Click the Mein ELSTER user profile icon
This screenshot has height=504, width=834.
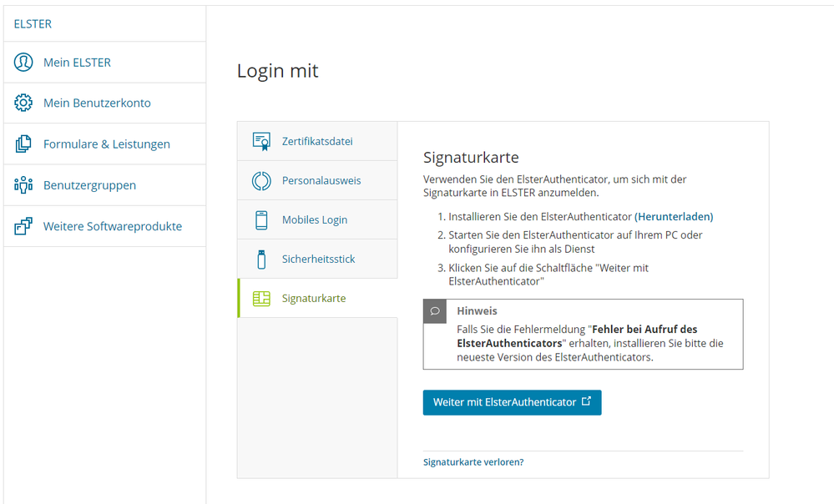(x=23, y=63)
